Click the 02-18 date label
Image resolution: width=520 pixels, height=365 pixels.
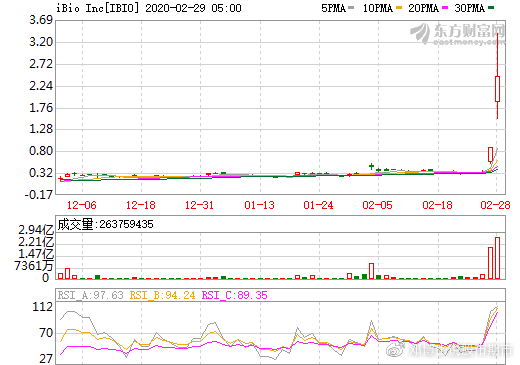point(437,205)
